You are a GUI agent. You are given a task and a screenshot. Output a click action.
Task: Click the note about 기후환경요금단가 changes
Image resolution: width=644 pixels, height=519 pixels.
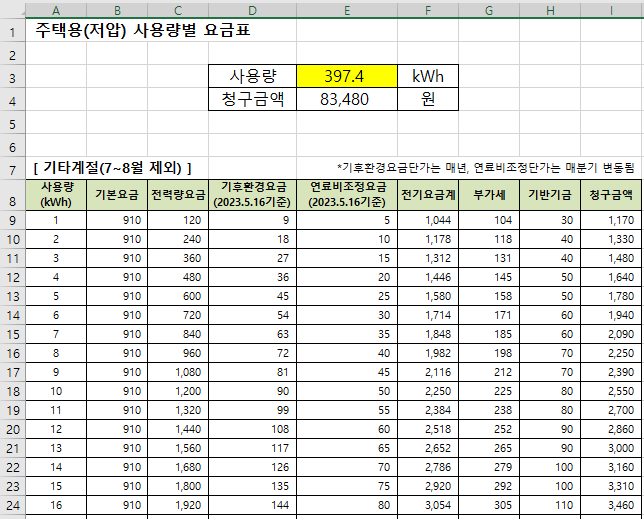click(486, 168)
